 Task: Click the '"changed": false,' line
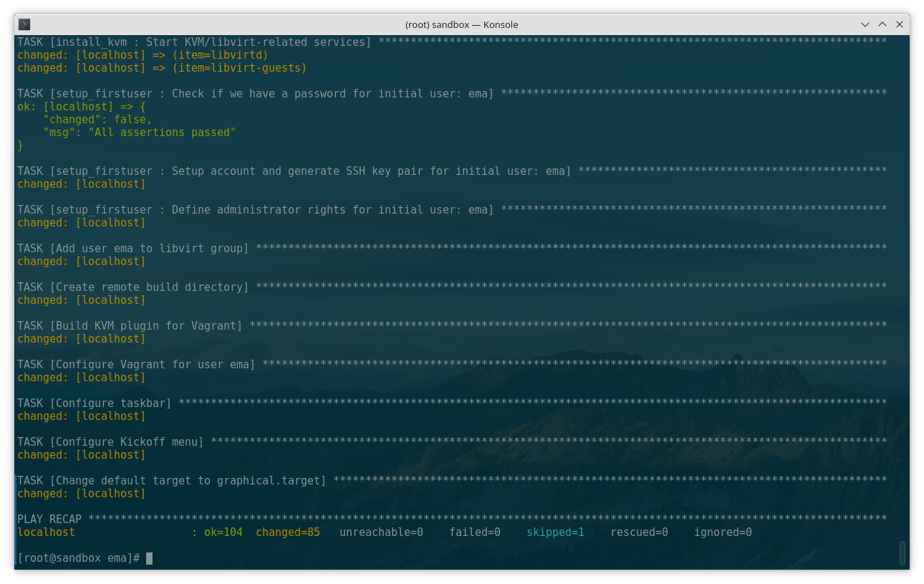click(x=97, y=120)
